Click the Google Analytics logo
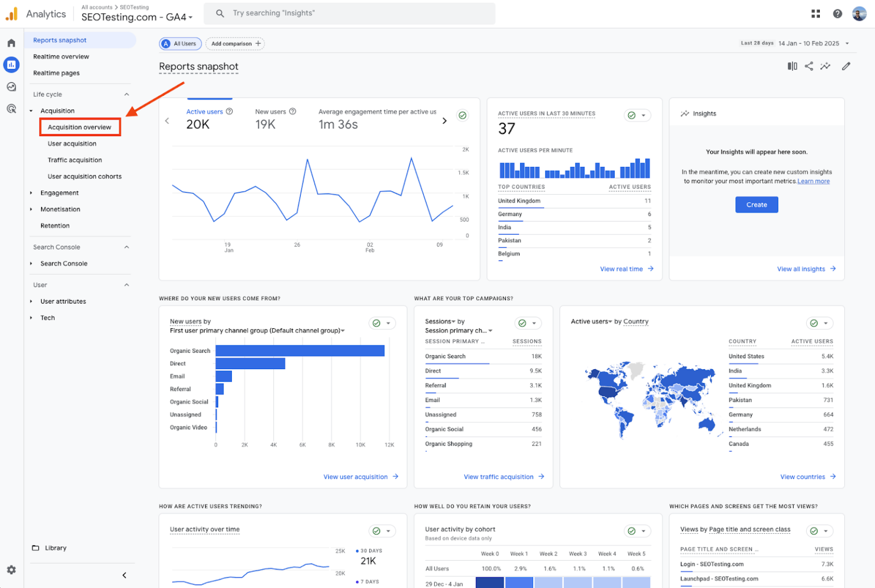 pos(11,13)
